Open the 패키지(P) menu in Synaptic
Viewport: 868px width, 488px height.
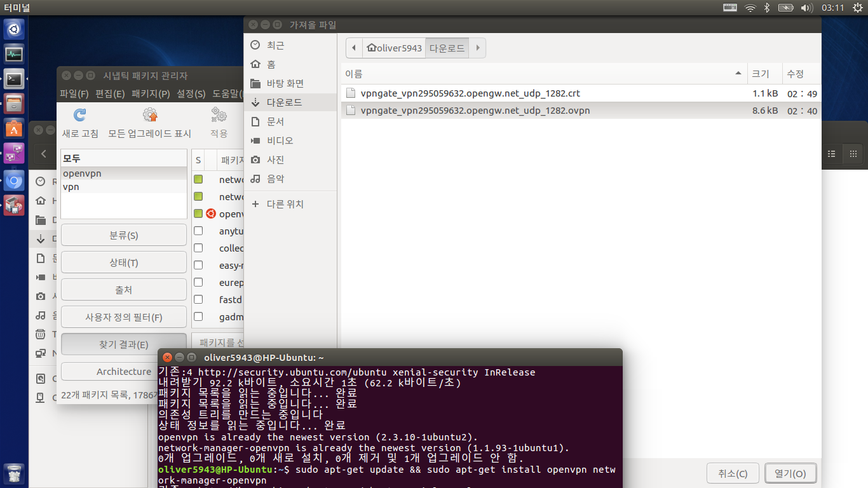151,94
